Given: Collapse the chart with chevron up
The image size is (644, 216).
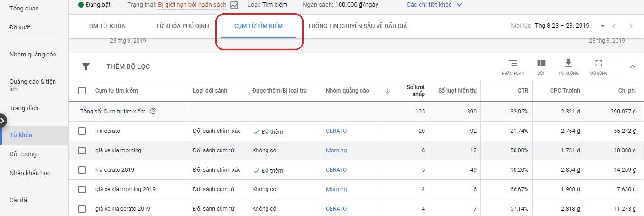Looking at the screenshot, I should pyautogui.click(x=632, y=66).
